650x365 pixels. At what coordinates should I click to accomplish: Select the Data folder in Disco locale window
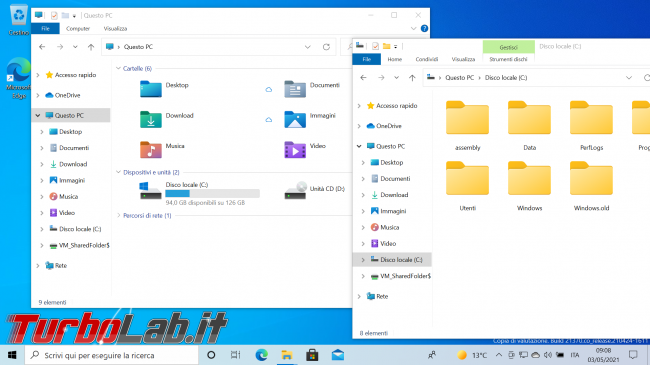(529, 126)
